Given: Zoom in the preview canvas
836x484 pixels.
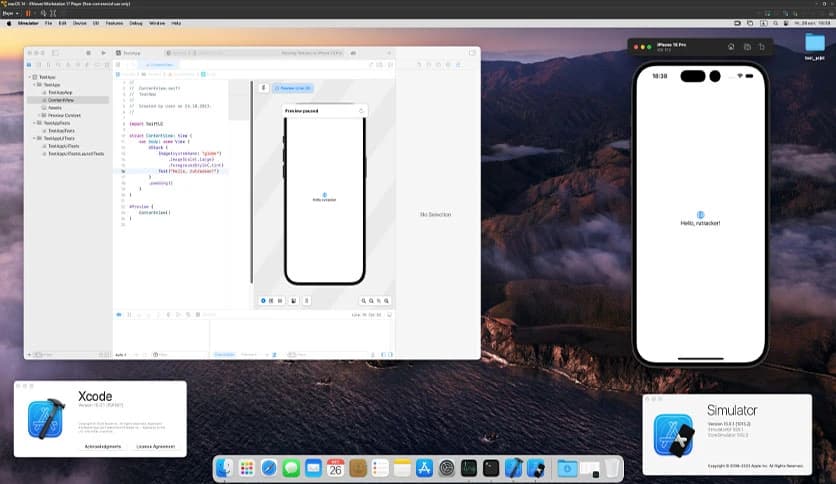Looking at the screenshot, I should [x=387, y=301].
